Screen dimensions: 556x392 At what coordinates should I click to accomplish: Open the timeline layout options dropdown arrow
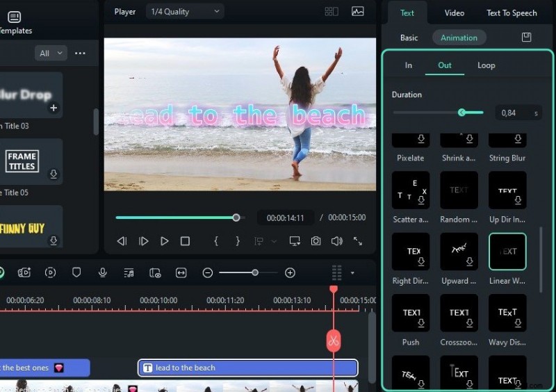click(352, 273)
